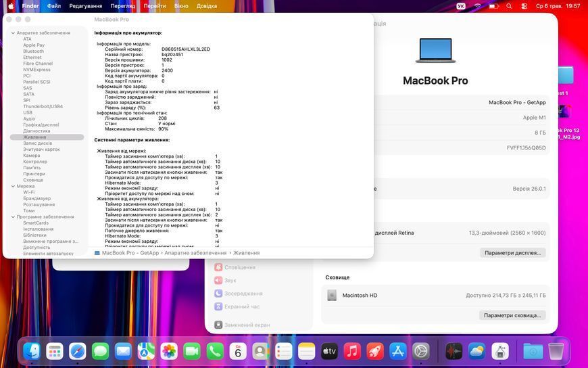The width and height of the screenshot is (588, 368).
Task: Open the Перейти menu
Action: [x=155, y=6]
